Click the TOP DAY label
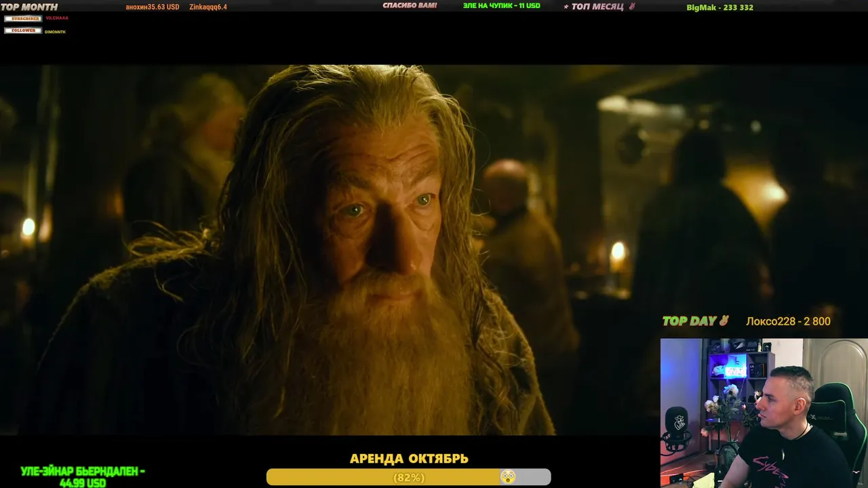 click(690, 321)
